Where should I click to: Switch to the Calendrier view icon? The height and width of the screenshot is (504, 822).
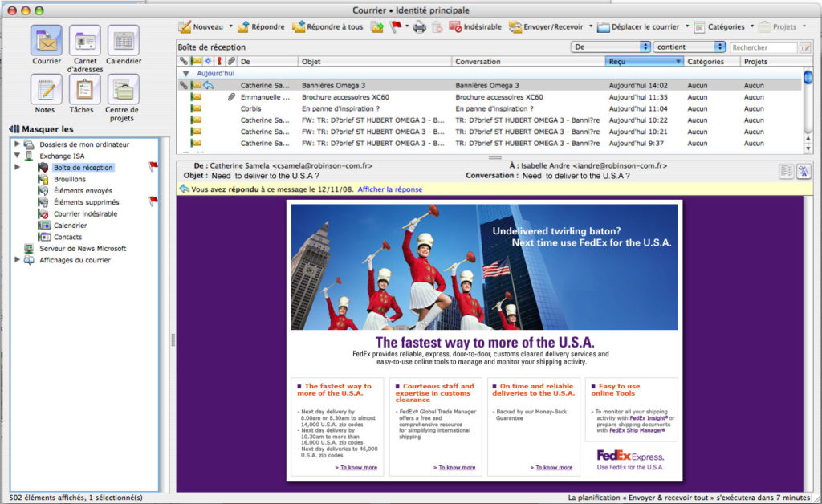coord(124,44)
